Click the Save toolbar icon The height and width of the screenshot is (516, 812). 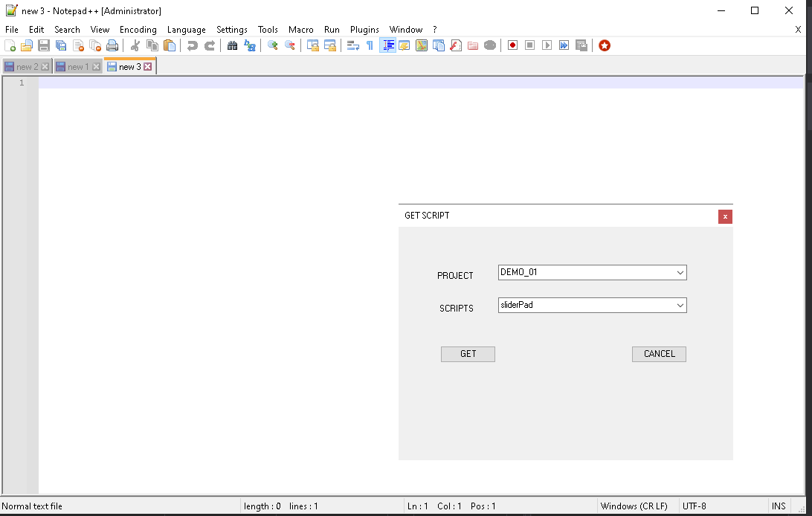tap(44, 45)
